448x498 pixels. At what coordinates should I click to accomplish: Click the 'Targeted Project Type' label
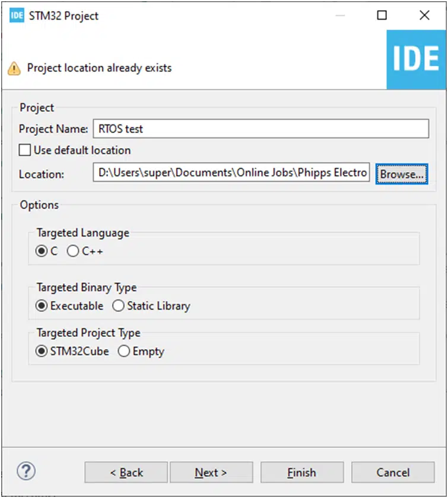[88, 333]
